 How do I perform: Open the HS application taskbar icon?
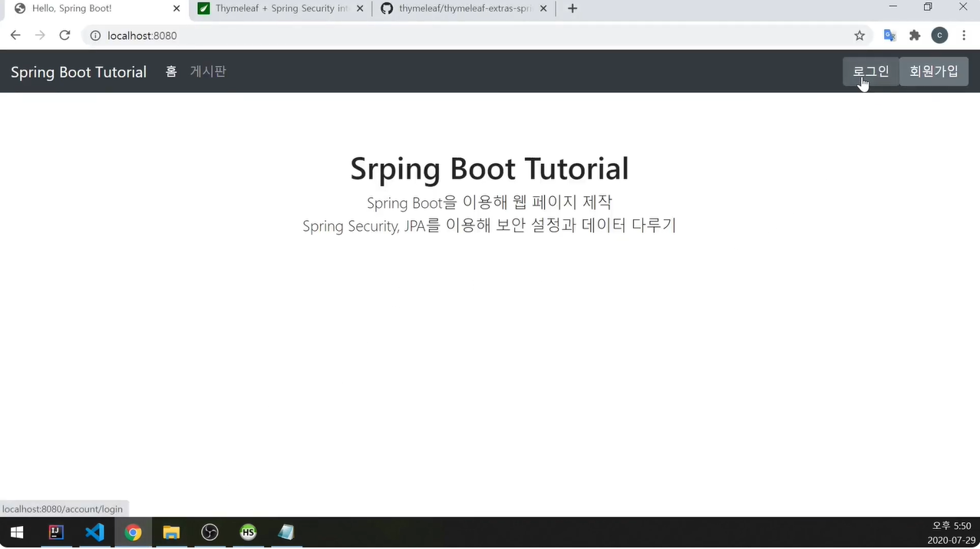coord(248,532)
